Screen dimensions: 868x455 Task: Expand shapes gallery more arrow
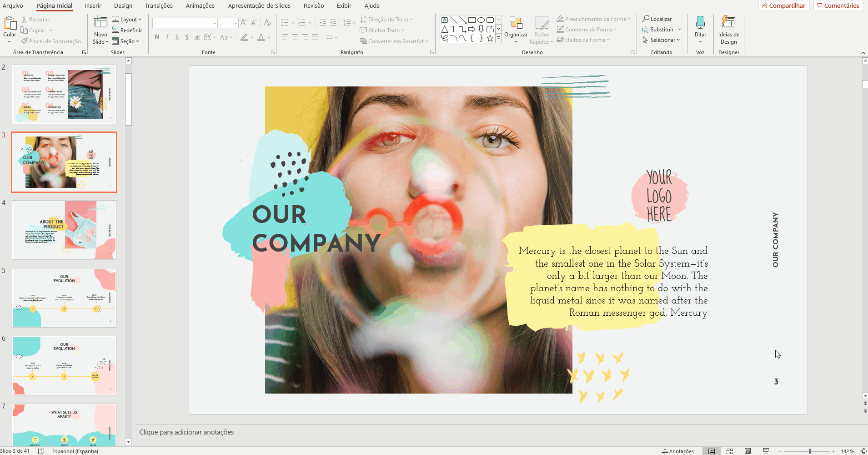[499, 39]
